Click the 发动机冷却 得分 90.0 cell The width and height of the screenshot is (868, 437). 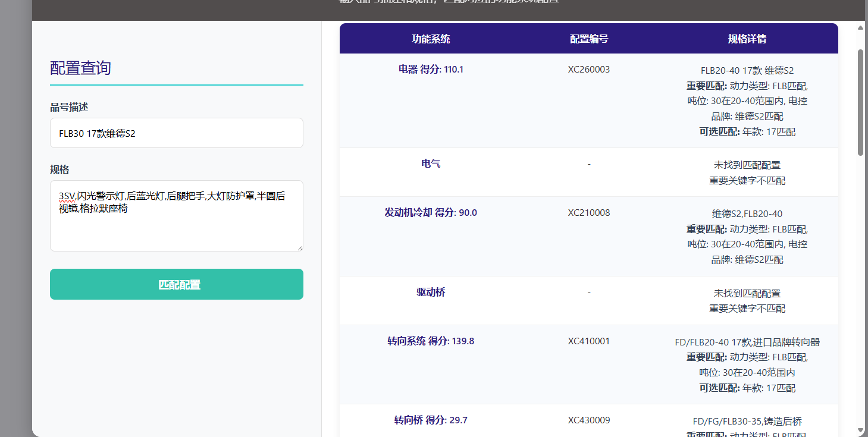431,213
